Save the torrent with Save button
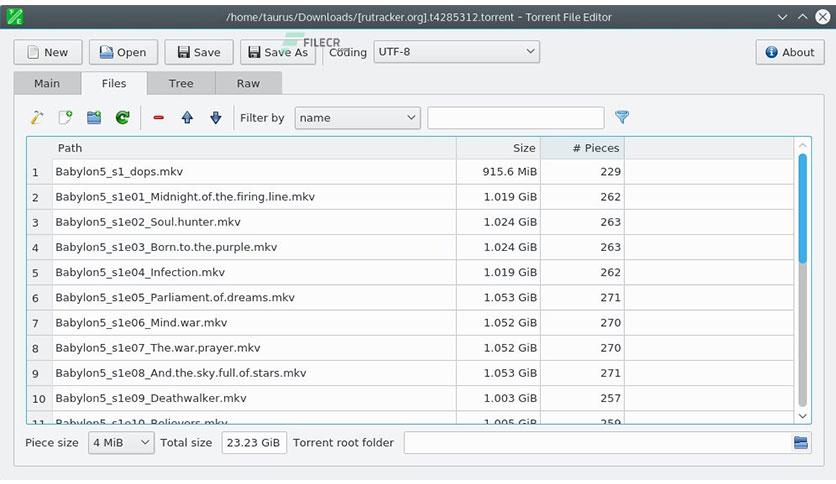 [x=199, y=52]
